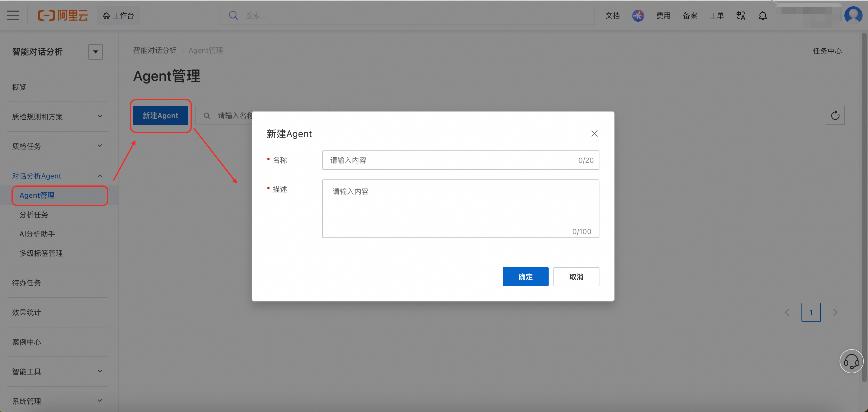This screenshot has width=868, height=412.
Task: Open the 智能对话分析 product dropdown
Action: 95,52
